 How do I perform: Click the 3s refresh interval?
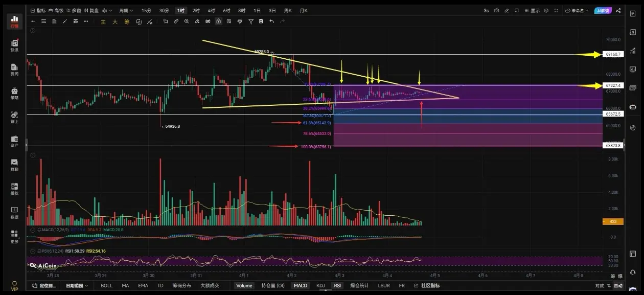pos(486,10)
